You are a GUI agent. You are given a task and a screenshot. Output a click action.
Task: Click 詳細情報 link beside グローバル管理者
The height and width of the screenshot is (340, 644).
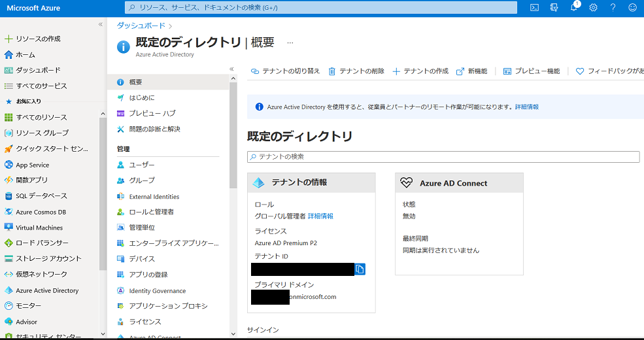pyautogui.click(x=320, y=216)
